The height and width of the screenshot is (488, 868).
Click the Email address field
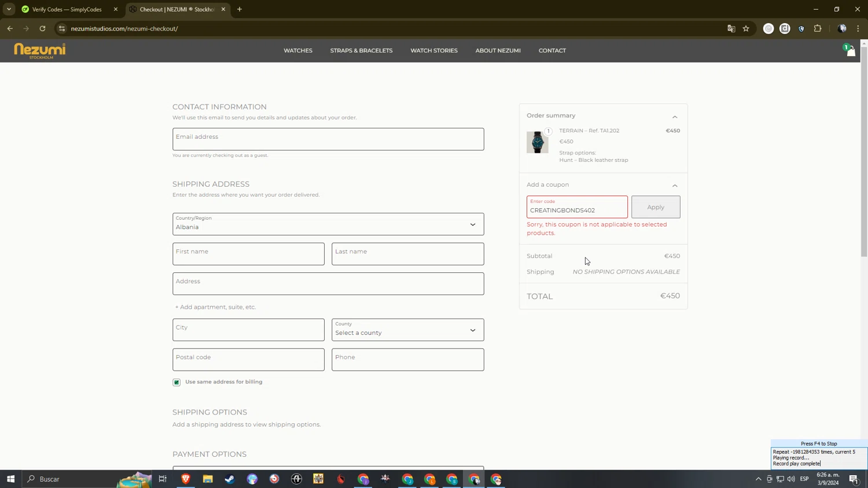[328, 139]
